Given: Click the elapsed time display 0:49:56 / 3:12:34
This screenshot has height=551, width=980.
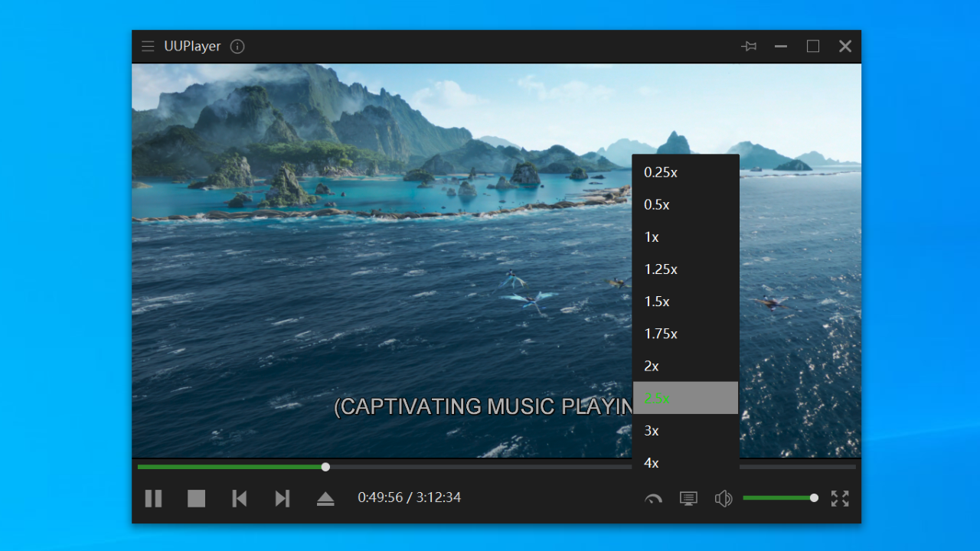Looking at the screenshot, I should pos(410,497).
